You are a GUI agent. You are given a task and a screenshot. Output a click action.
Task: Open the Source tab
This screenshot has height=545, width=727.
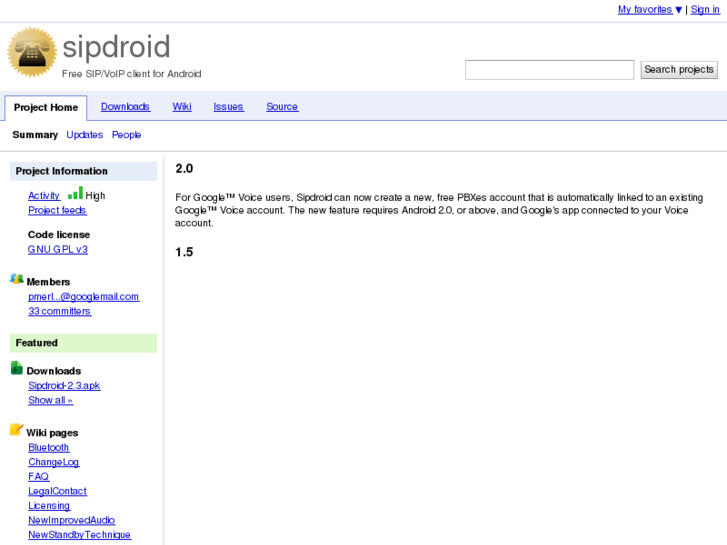[x=282, y=107]
